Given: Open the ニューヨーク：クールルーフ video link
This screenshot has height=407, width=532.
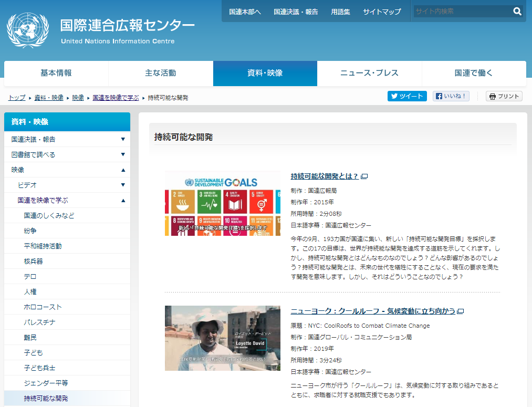Looking at the screenshot, I should click(x=373, y=311).
